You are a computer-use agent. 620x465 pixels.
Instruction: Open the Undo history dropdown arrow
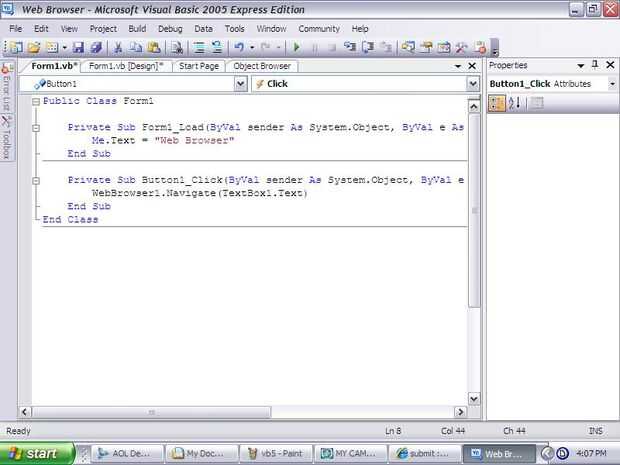pyautogui.click(x=252, y=48)
